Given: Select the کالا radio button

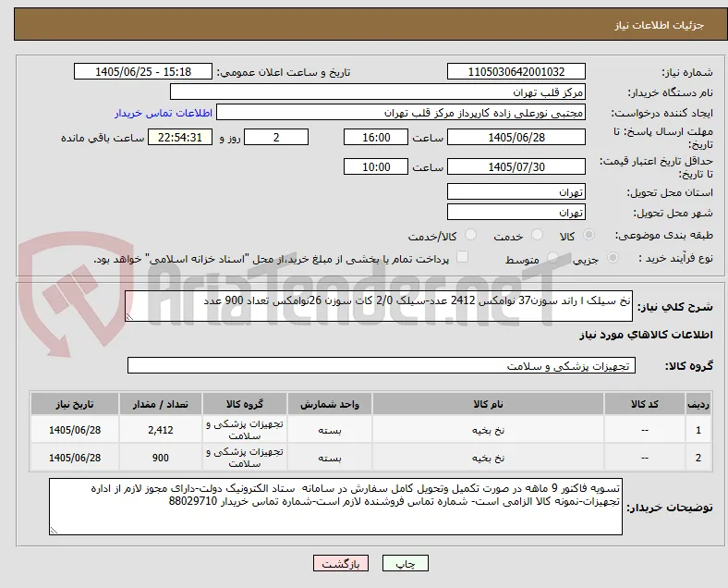Looking at the screenshot, I should click(588, 235).
